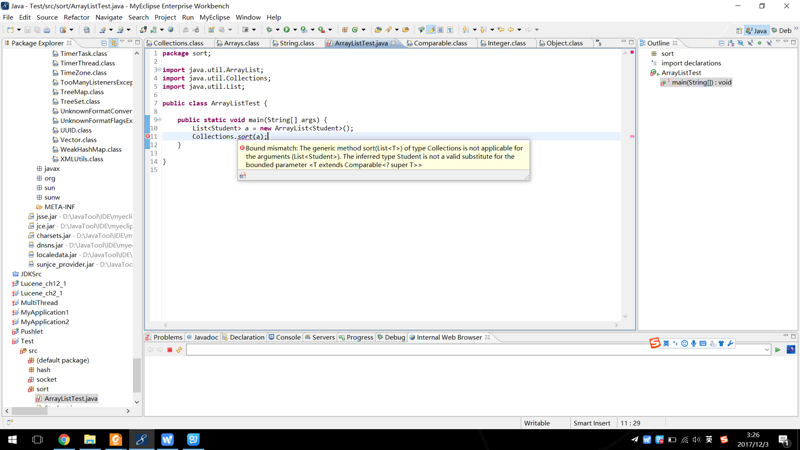Click the New file toolbar icon

coord(10,30)
